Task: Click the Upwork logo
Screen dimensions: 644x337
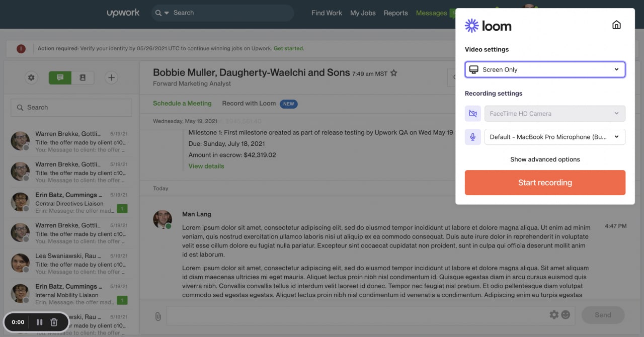Action: pos(123,13)
